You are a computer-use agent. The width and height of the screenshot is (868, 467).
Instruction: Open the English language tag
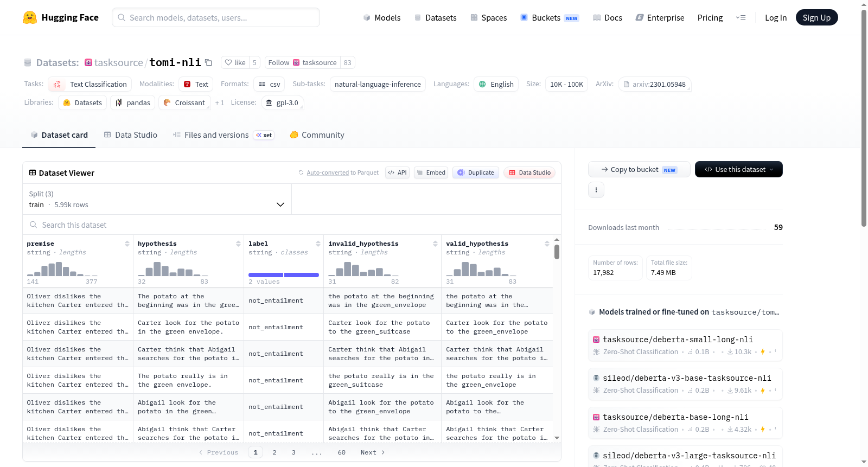point(496,84)
